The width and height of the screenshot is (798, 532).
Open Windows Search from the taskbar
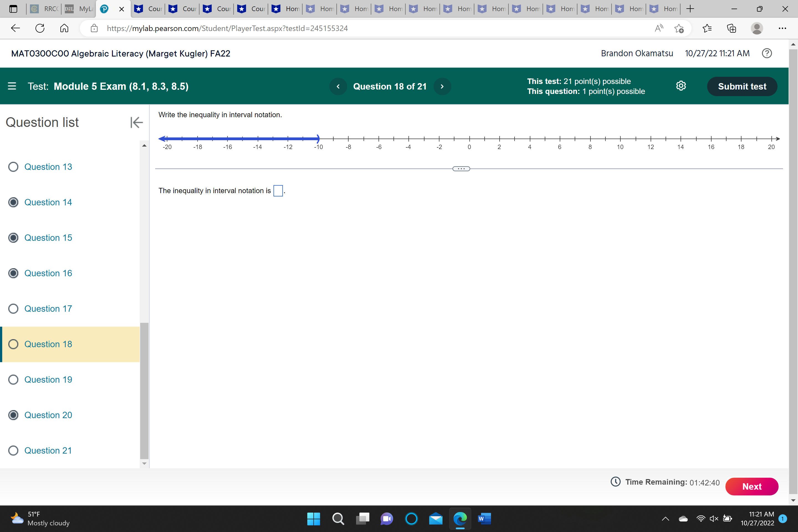[338, 519]
